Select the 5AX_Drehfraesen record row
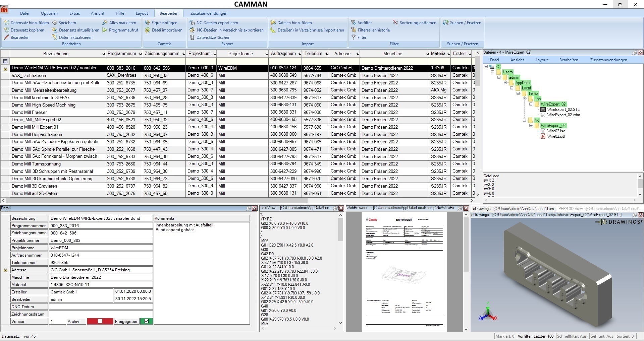 (x=237, y=75)
